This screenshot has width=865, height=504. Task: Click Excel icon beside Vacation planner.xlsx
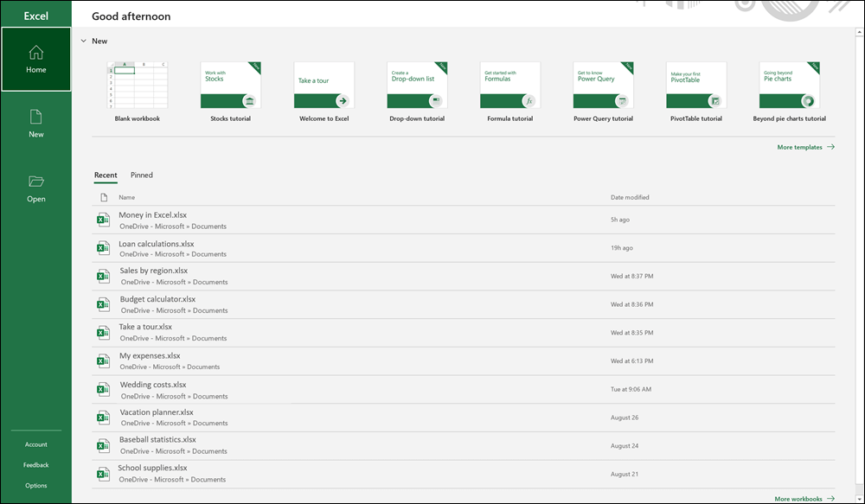[103, 418]
